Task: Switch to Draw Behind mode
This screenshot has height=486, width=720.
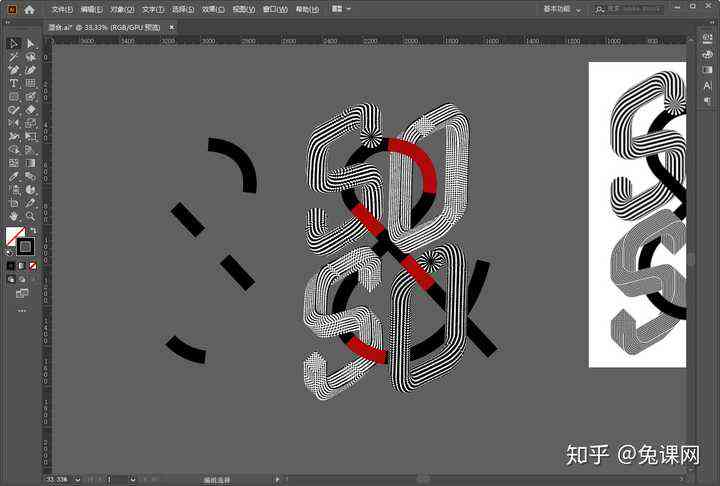Action: point(22,279)
